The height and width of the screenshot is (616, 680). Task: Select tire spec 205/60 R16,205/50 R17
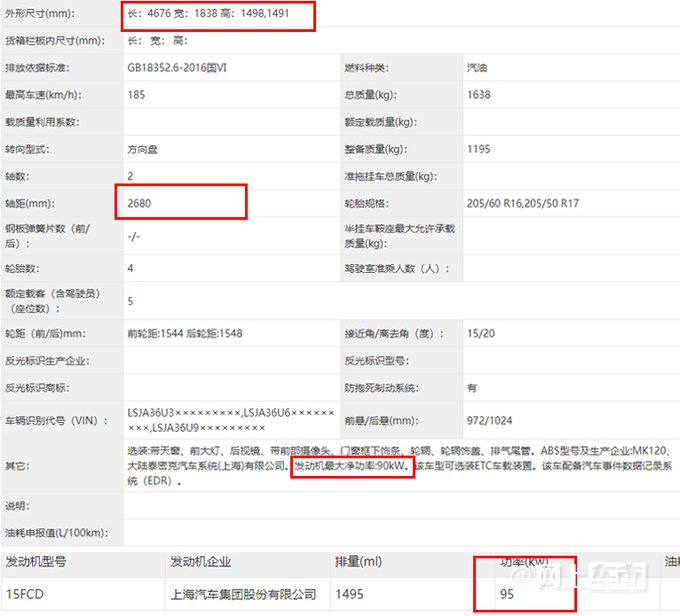(x=523, y=203)
